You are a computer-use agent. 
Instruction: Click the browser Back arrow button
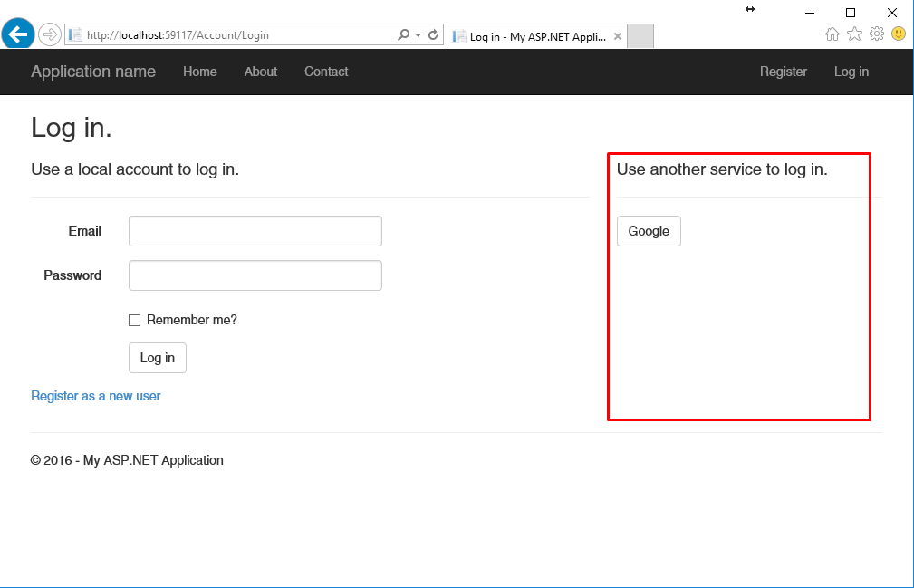[x=18, y=34]
